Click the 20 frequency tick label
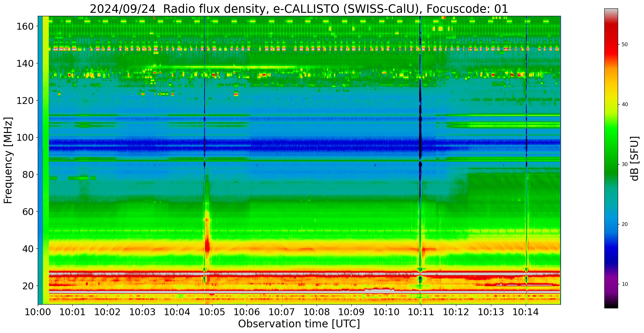This screenshot has height=333, width=644. 28,286
